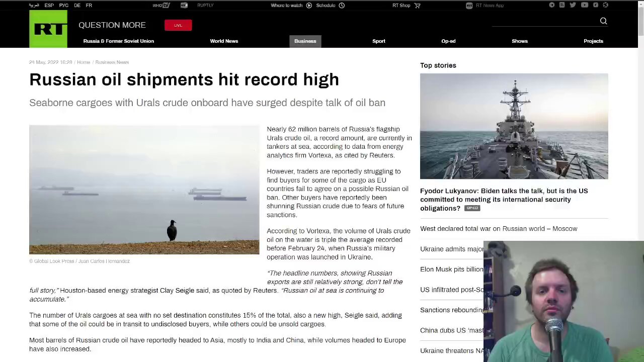Click the warship top story thumbnail
The width and height of the screenshot is (644, 362).
click(514, 126)
